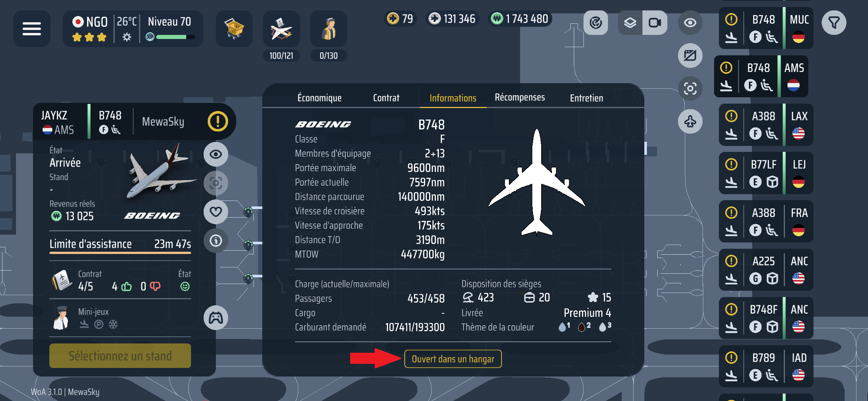The height and width of the screenshot is (401, 868).
Task: Open the flight list filter funnel
Action: click(834, 23)
